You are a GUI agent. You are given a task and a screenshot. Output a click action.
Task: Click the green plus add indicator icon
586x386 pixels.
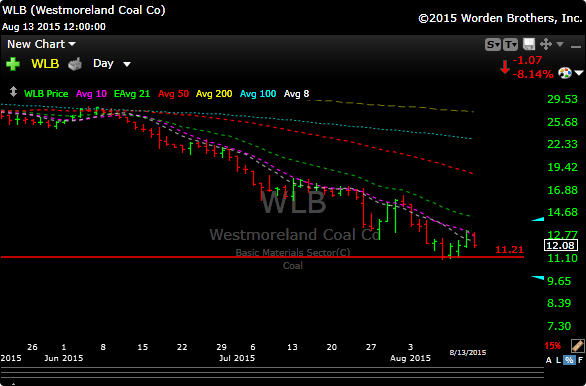[x=12, y=64]
